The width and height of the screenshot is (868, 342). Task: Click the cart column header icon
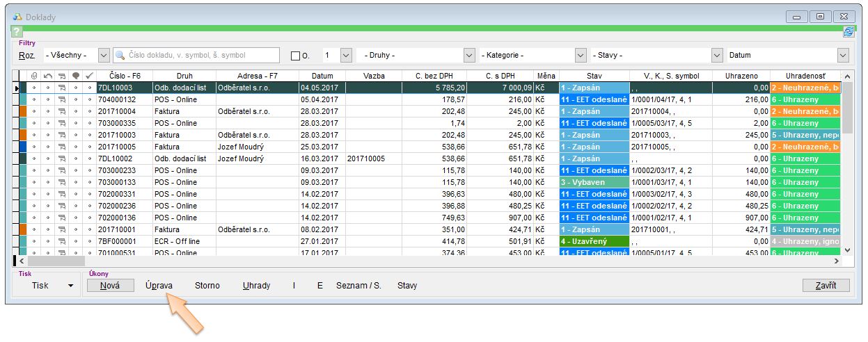click(x=61, y=76)
